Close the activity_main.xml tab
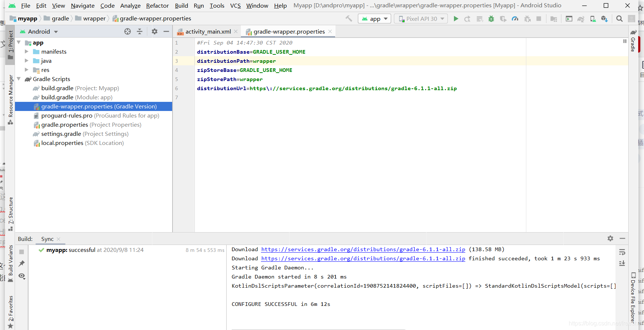Viewport: 644px width, 330px height. (x=236, y=32)
